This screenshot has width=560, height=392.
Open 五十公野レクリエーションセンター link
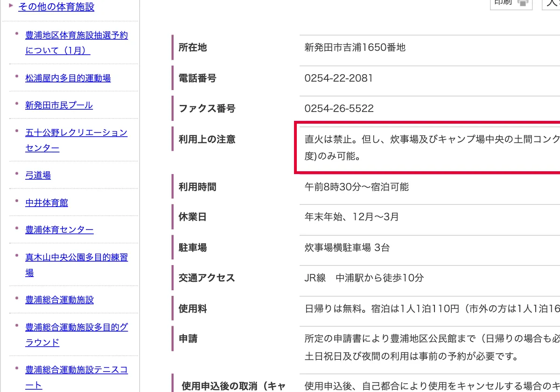pos(76,140)
